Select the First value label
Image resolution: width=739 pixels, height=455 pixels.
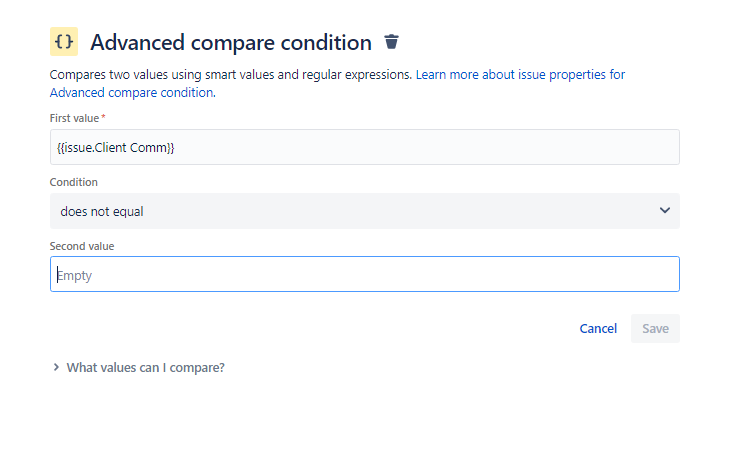click(x=74, y=118)
